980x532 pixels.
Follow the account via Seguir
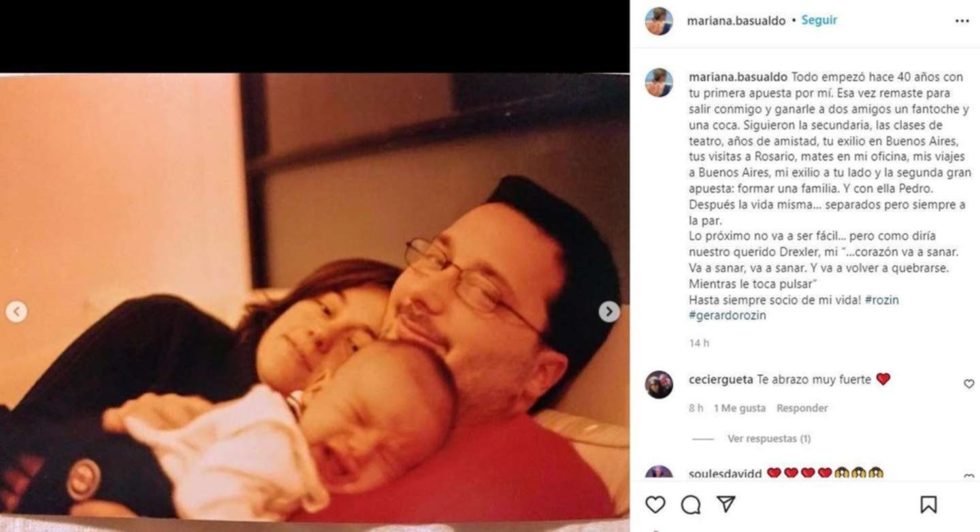pos(819,20)
